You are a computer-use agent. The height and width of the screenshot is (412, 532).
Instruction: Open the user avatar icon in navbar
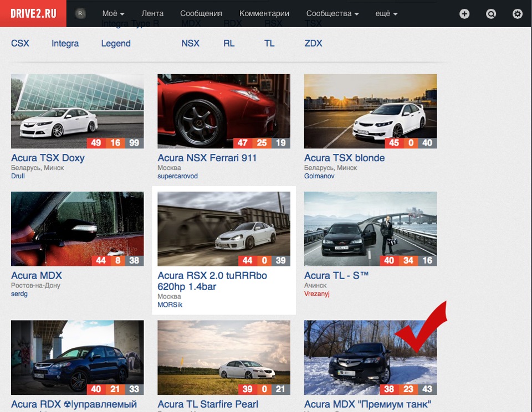[x=80, y=13]
